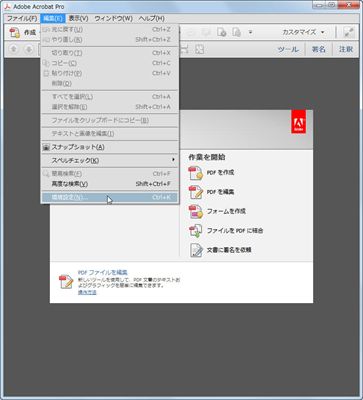Open the 表示(V) menu
Viewport: 363px width, 400px height.
click(78, 18)
